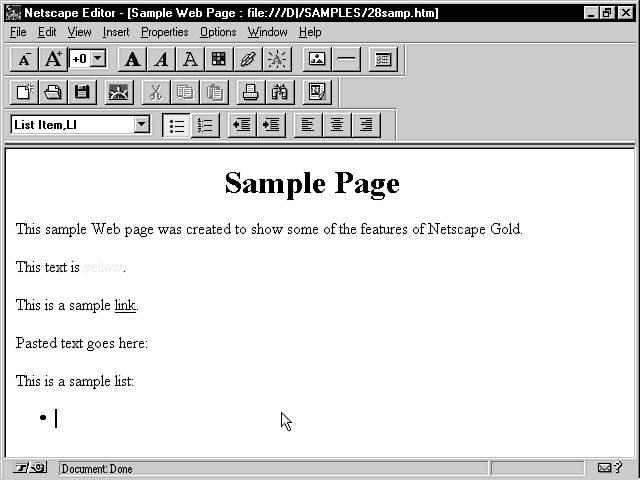This screenshot has height=480, width=640.
Task: Open the font color picker
Action: click(218, 60)
